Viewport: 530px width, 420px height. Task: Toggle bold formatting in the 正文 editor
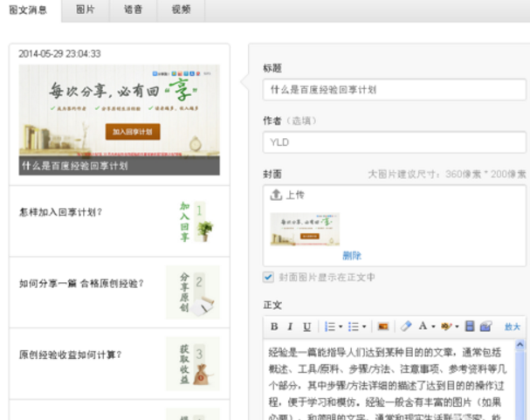[274, 327]
